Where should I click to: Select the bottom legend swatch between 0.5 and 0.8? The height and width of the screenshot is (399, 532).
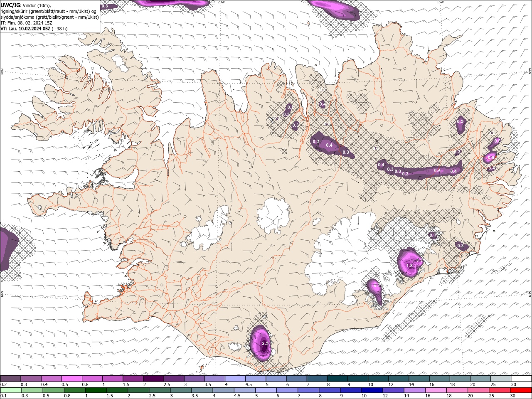[53, 390]
